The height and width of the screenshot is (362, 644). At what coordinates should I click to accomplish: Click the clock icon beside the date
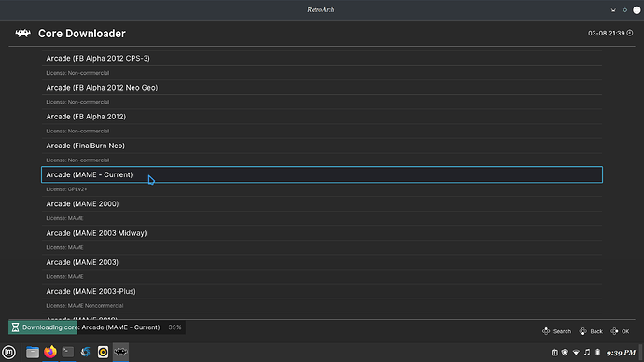pos(630,33)
